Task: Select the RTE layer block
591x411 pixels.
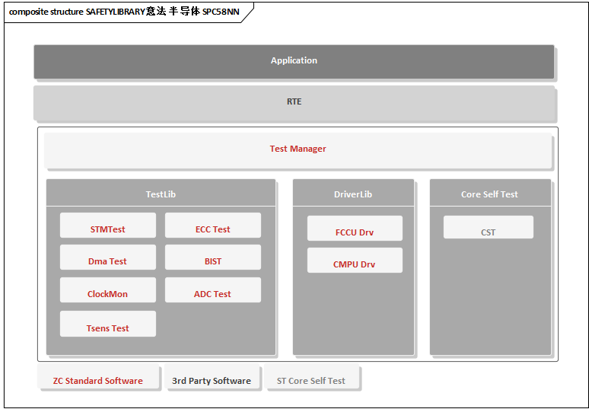Action: point(294,103)
